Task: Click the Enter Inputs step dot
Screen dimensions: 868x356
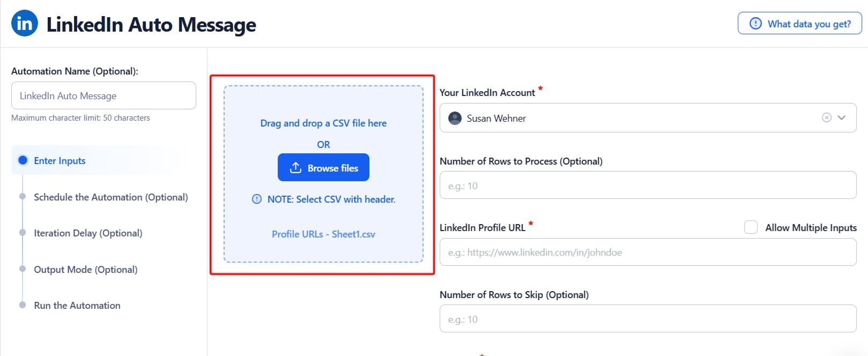Action: 23,160
